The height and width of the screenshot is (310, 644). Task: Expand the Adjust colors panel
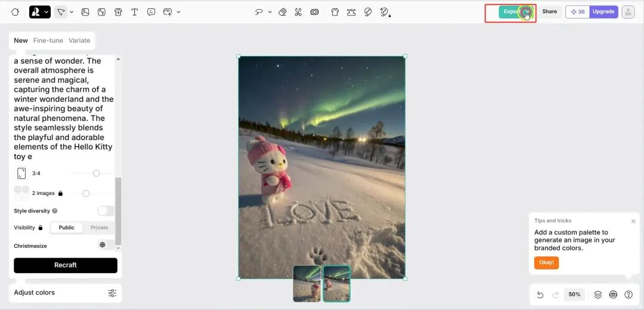(66, 293)
